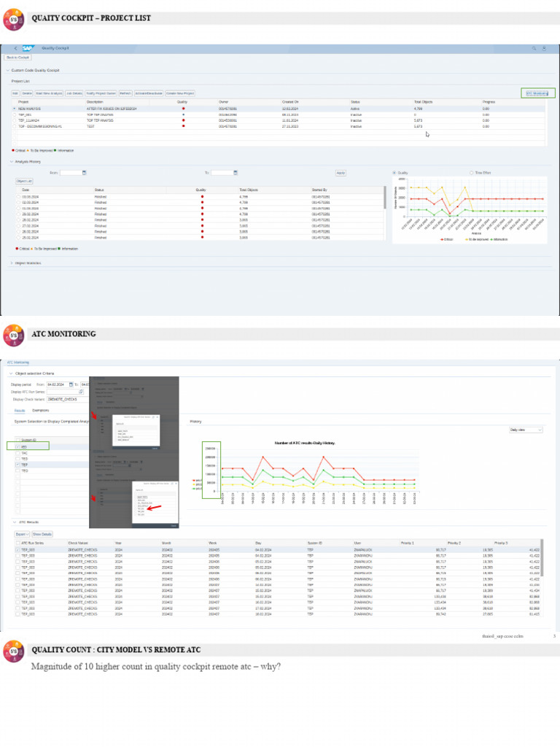The height and width of the screenshot is (747, 560).
Task: Open calendar picker for Analysis History To date
Action: click(236, 173)
